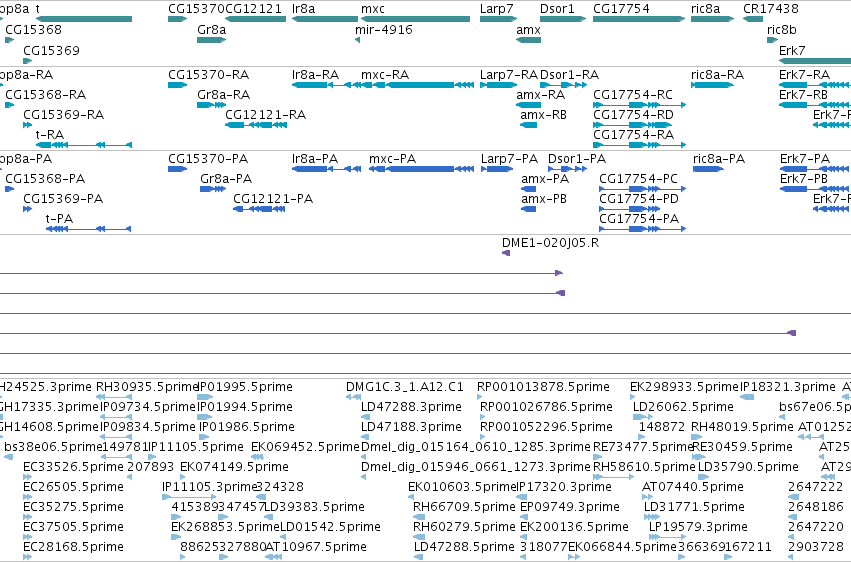
Task: Click the DME1-020J05.R clone label
Action: pos(550,242)
